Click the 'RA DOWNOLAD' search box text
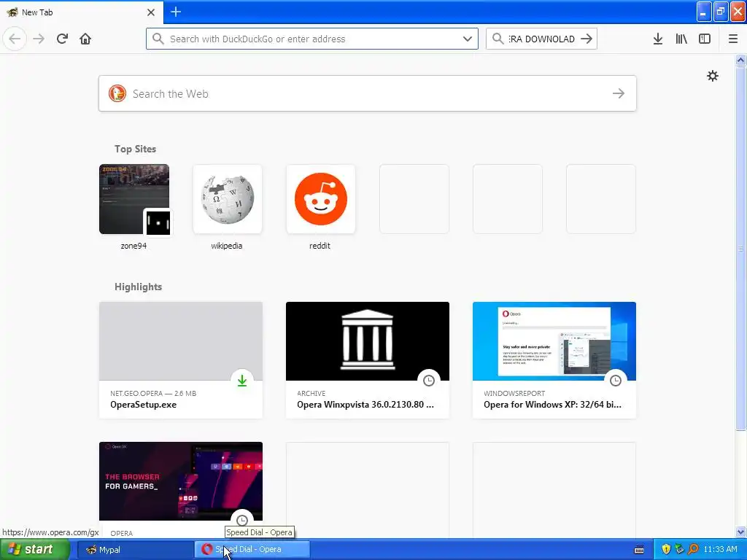 pos(542,39)
